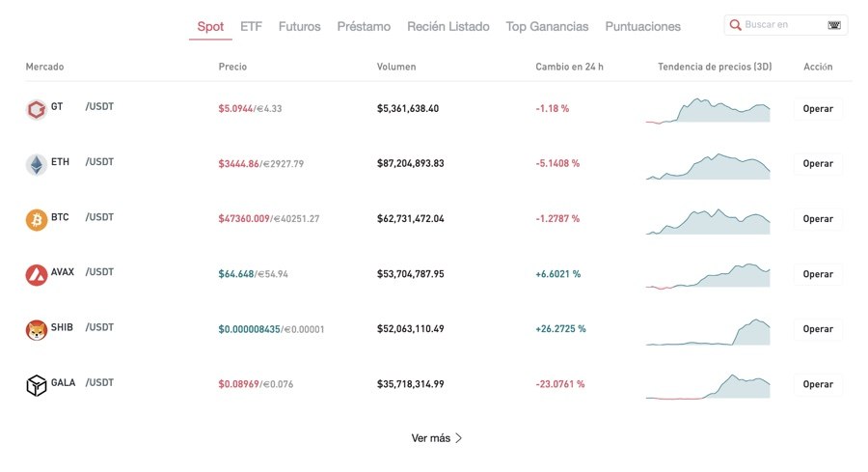Click the Shiba Inu dog icon
868x472 pixels.
click(36, 330)
